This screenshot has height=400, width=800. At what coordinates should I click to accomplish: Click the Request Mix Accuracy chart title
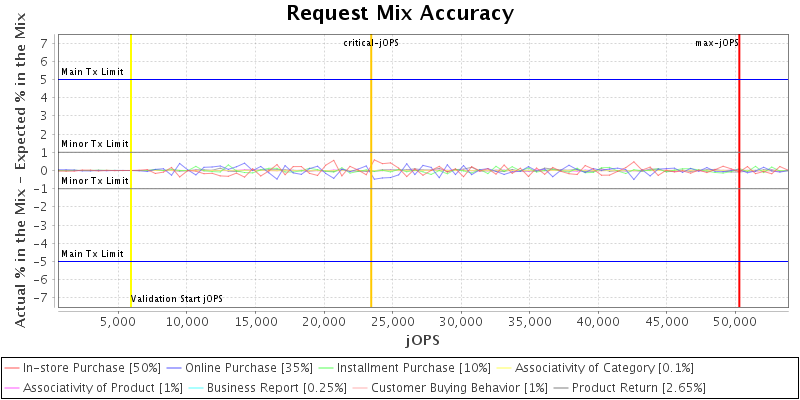click(400, 14)
